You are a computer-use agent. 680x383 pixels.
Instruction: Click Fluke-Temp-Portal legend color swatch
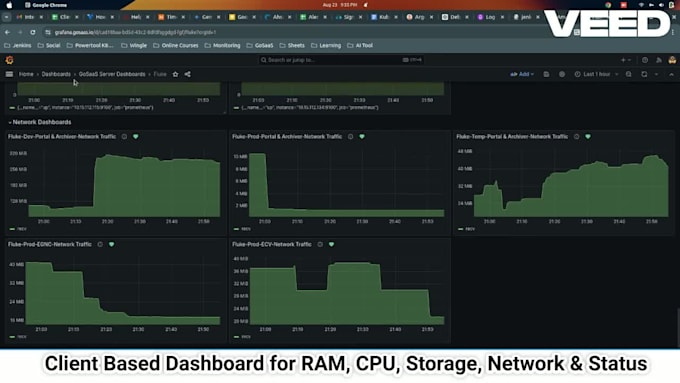461,229
